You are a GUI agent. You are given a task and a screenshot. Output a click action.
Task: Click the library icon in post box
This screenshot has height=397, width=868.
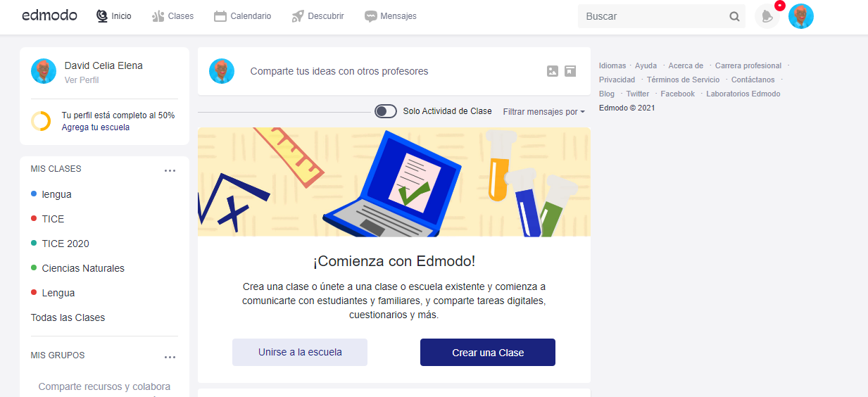point(570,71)
